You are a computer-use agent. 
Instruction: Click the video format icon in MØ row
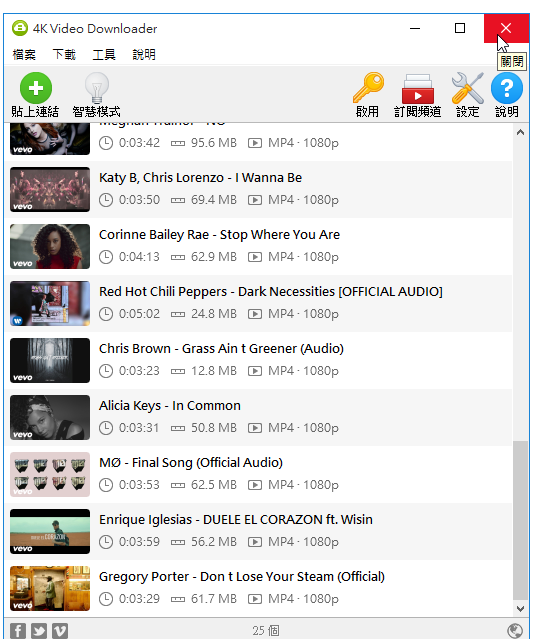point(255,485)
